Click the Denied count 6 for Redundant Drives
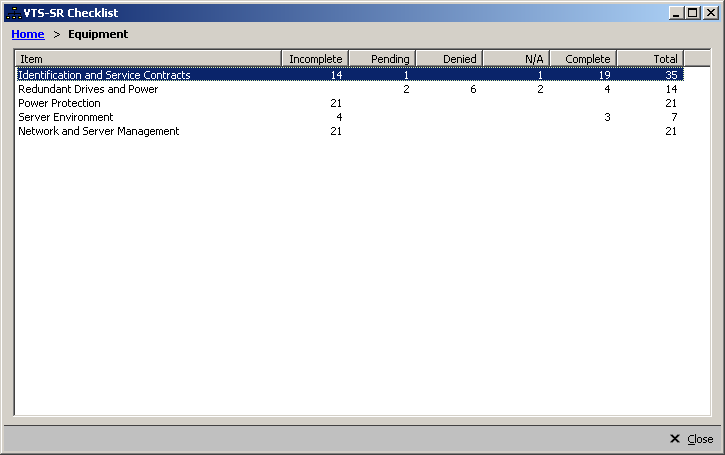The image size is (725, 455). (x=472, y=89)
